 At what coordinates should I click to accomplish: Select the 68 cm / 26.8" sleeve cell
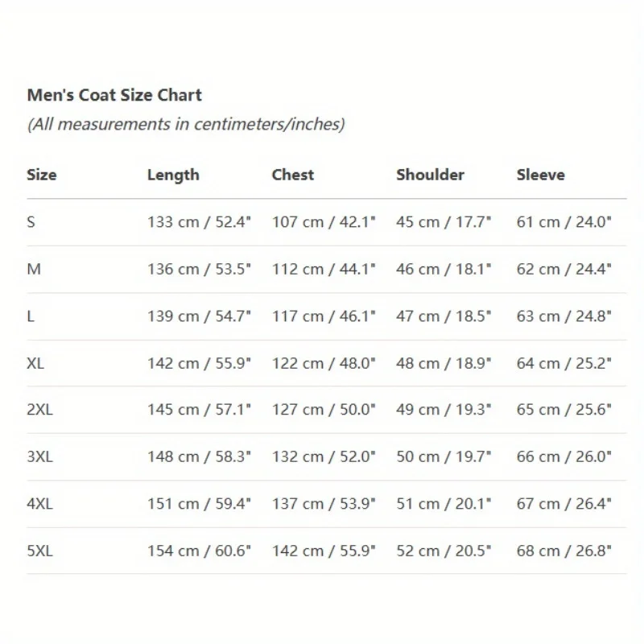563,551
